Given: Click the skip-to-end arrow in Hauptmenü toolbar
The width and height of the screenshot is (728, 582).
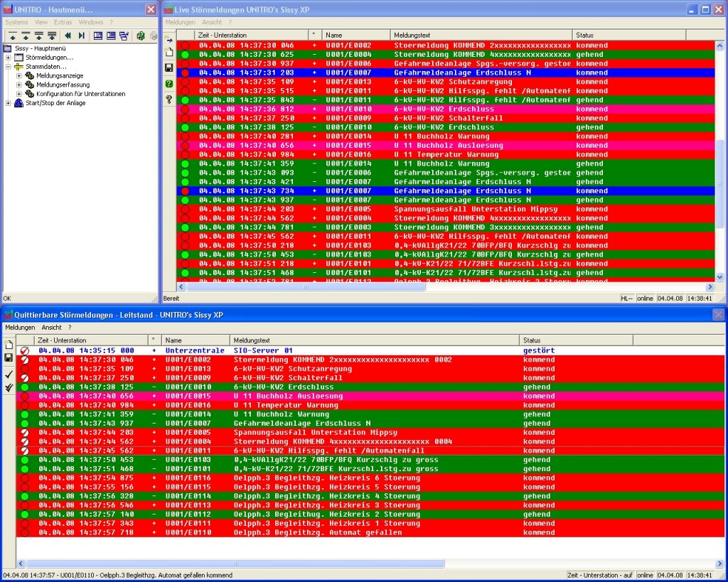Looking at the screenshot, I should (x=82, y=36).
